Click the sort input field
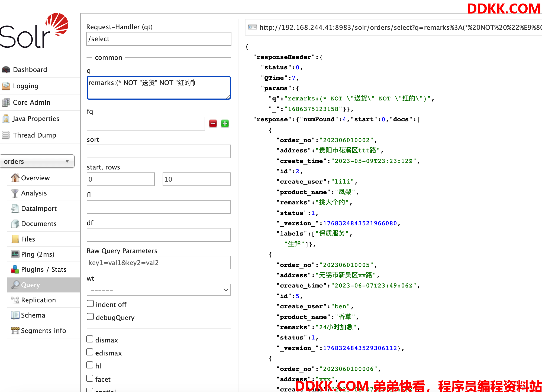 point(159,151)
